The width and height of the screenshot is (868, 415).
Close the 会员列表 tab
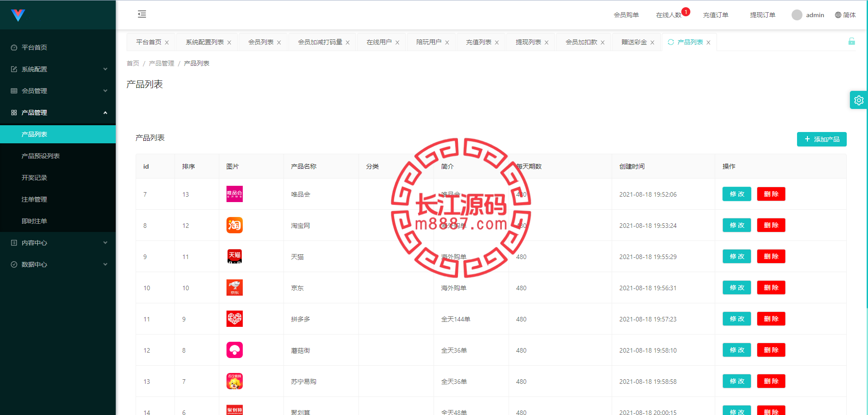click(x=279, y=42)
